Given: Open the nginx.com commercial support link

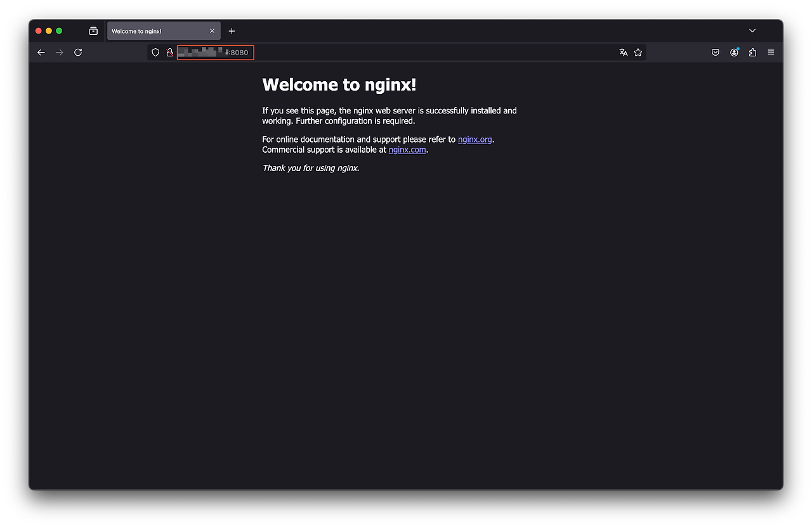Looking at the screenshot, I should click(x=407, y=150).
